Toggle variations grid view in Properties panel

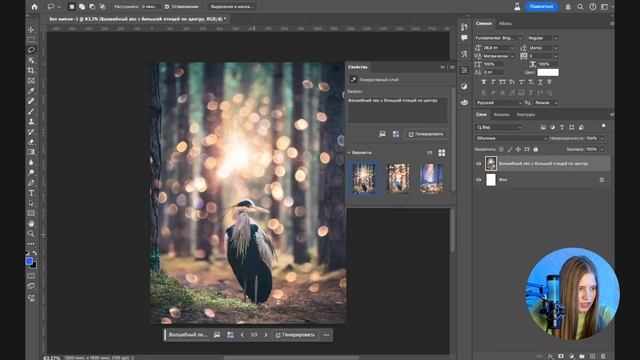coord(442,153)
